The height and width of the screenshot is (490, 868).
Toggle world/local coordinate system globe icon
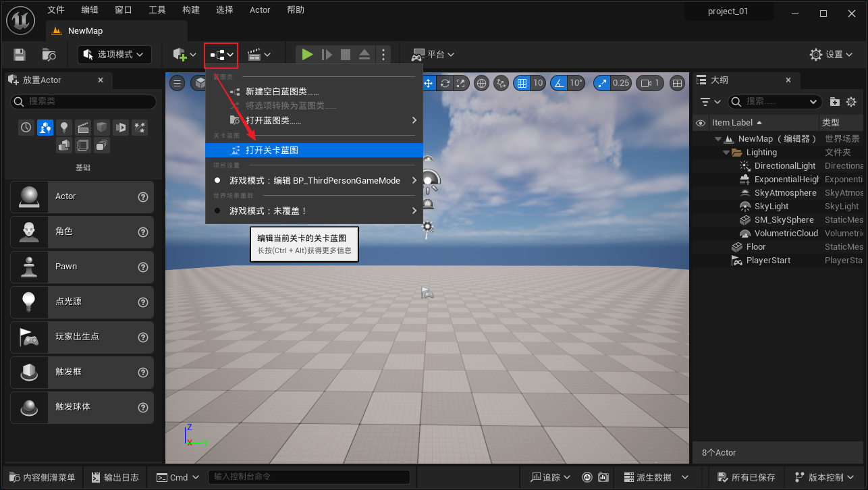tap(482, 83)
